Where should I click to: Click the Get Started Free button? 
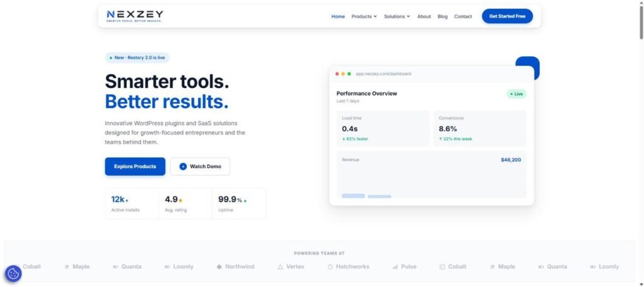508,16
